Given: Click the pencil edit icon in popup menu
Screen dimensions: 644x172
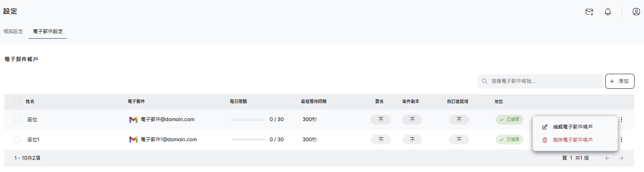Looking at the screenshot, I should tap(545, 127).
